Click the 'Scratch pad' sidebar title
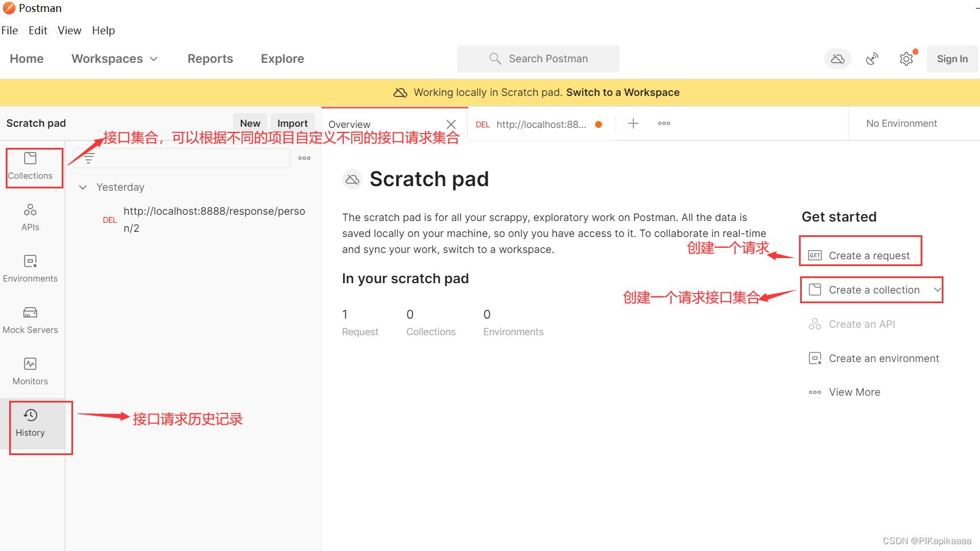The height and width of the screenshot is (551, 980). coord(36,123)
